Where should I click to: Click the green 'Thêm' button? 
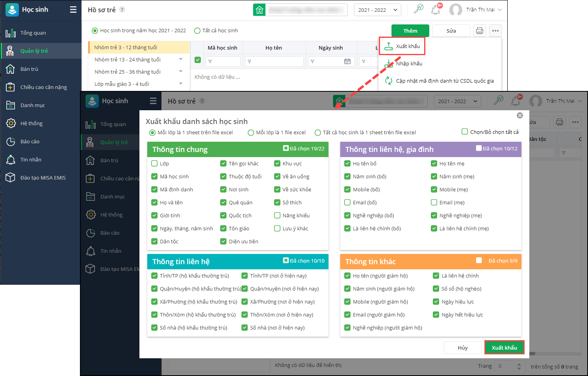[410, 31]
